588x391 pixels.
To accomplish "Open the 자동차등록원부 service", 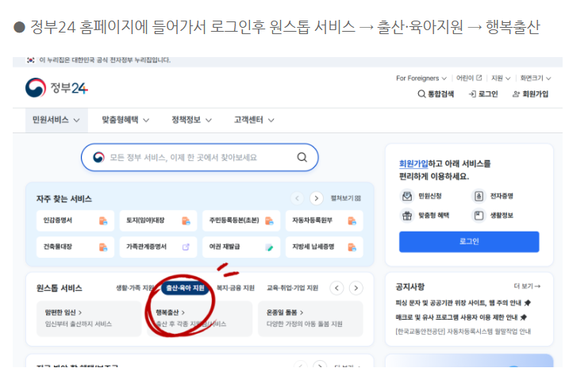I will pyautogui.click(x=325, y=220).
